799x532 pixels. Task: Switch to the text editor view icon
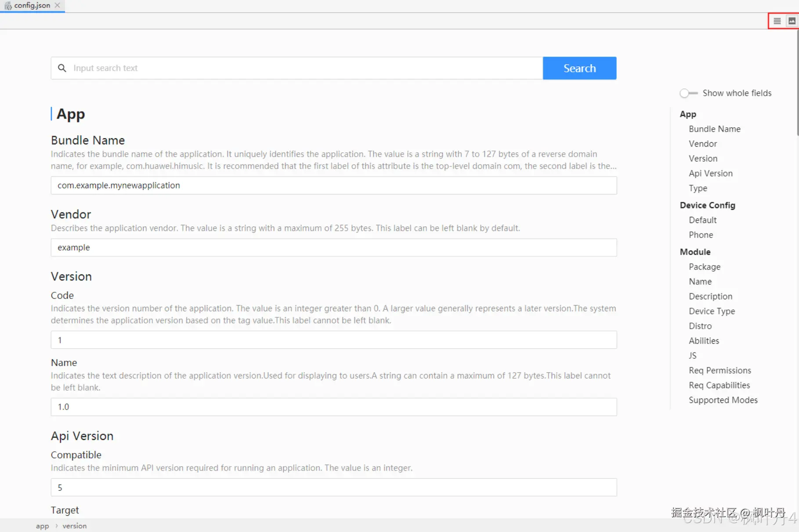[777, 21]
